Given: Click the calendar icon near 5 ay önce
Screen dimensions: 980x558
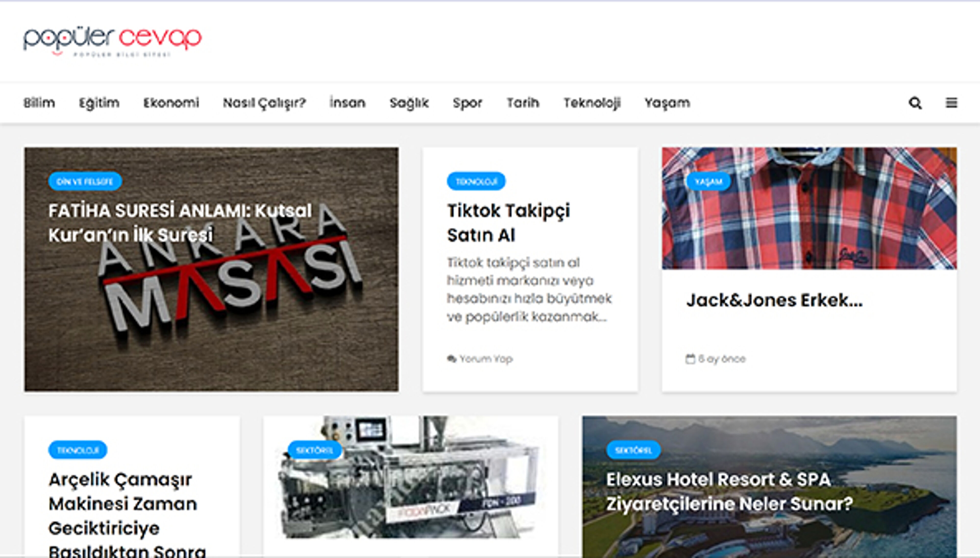Looking at the screenshot, I should (690, 359).
